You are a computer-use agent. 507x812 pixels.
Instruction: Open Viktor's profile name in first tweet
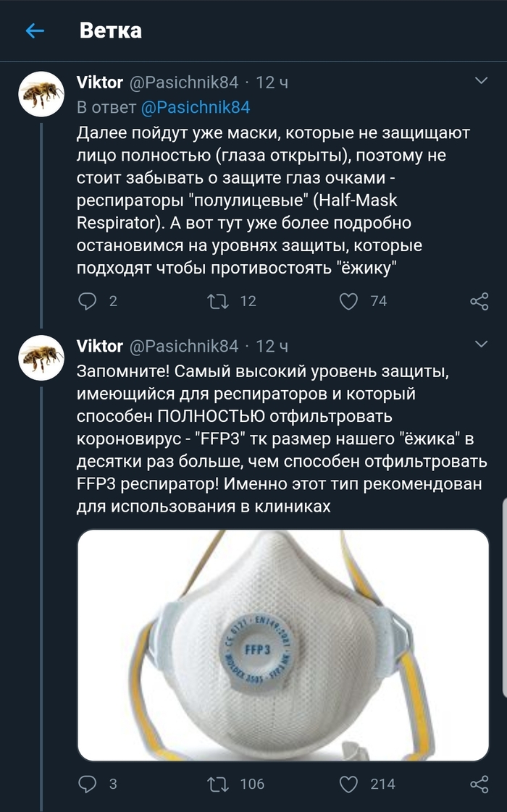(x=100, y=83)
